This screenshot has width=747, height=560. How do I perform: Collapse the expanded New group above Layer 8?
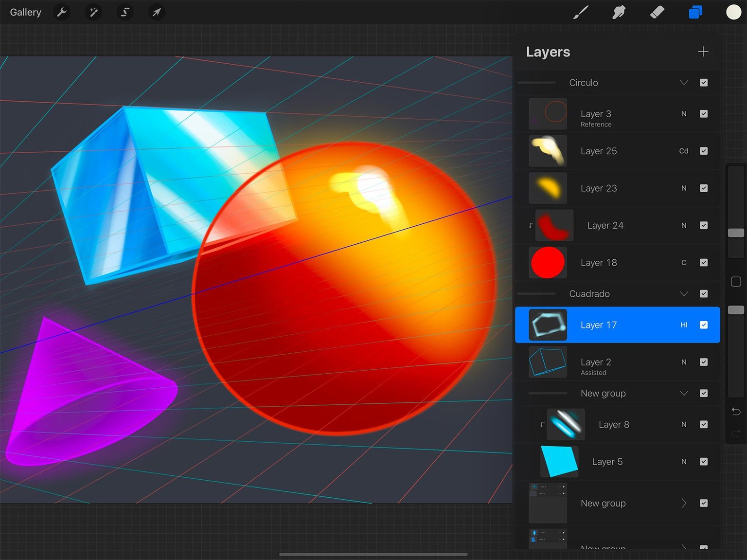pos(684,393)
